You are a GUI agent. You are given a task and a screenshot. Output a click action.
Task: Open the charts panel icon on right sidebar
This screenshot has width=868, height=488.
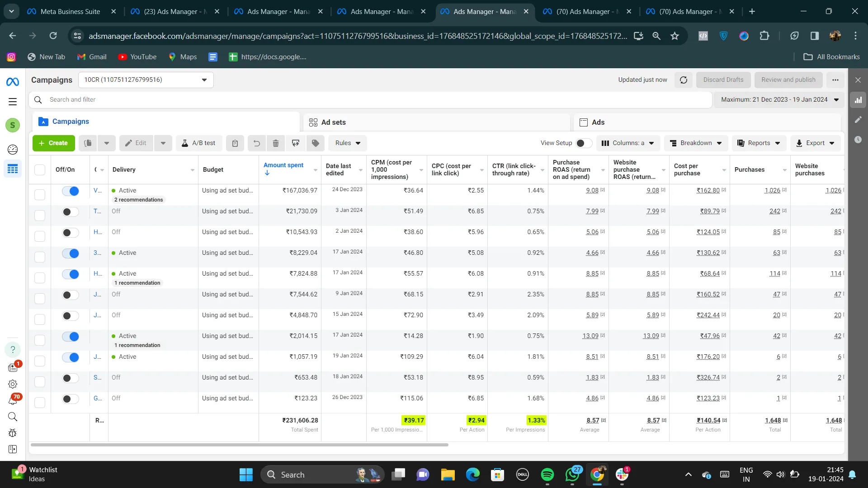(858, 100)
